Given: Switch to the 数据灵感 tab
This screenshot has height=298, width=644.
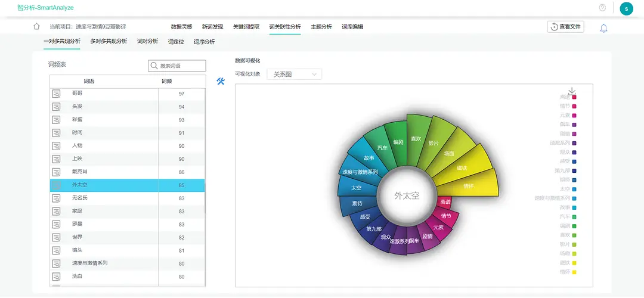Looking at the screenshot, I should coord(181,27).
